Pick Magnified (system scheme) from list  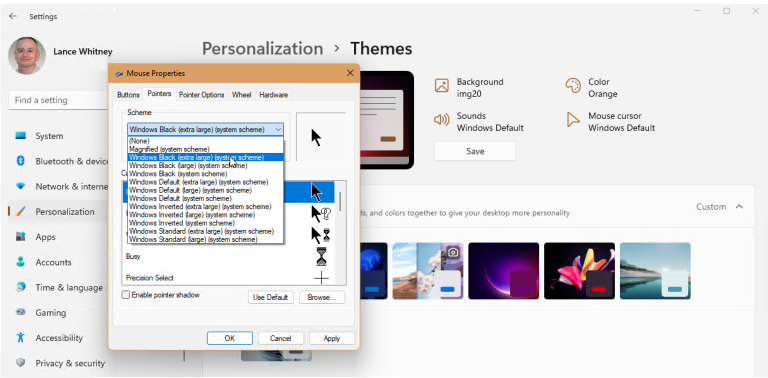tap(169, 149)
